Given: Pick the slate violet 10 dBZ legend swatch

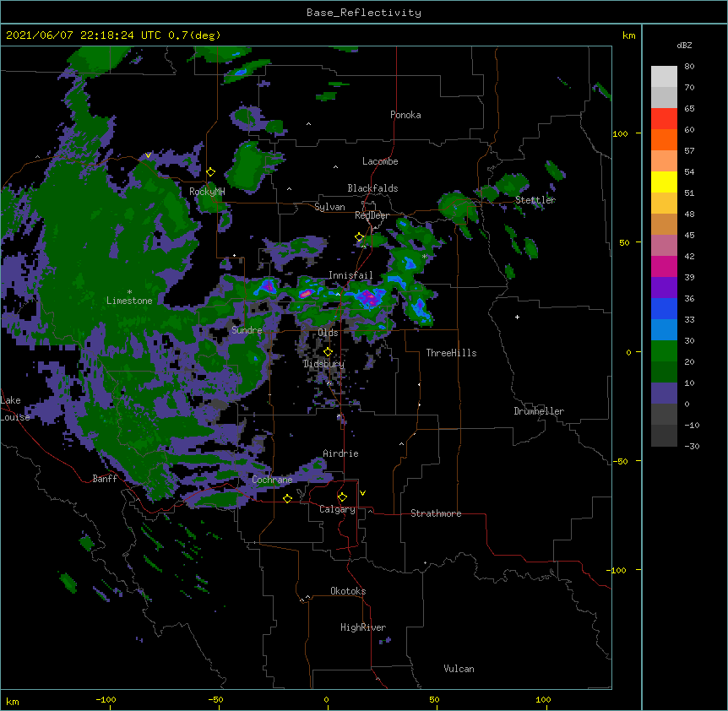Looking at the screenshot, I should (x=664, y=393).
